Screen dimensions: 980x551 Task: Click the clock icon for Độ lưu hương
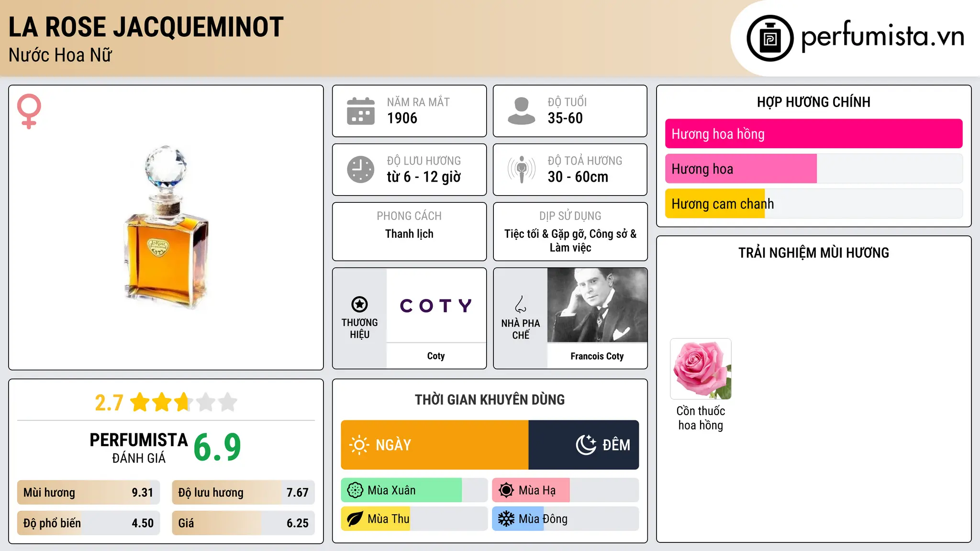point(361,169)
